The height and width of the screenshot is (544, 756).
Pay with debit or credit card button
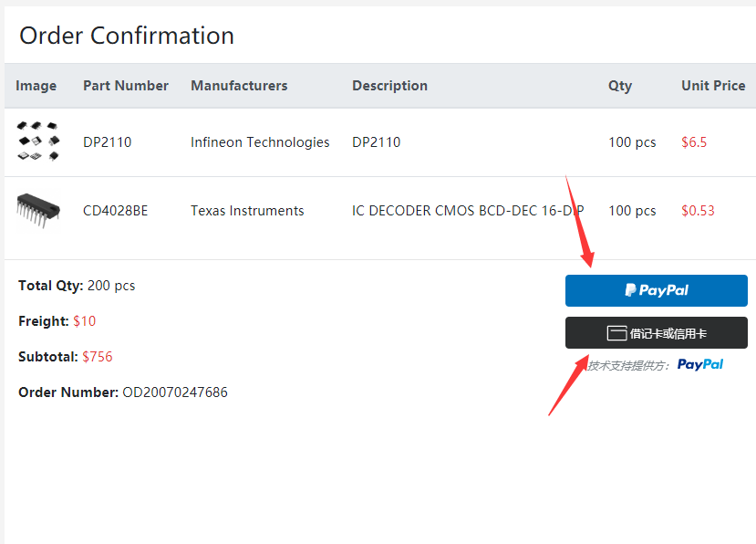pyautogui.click(x=656, y=333)
